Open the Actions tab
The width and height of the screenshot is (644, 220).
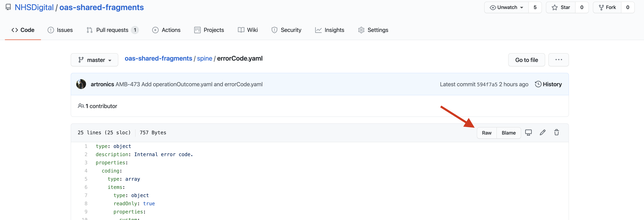click(x=166, y=30)
